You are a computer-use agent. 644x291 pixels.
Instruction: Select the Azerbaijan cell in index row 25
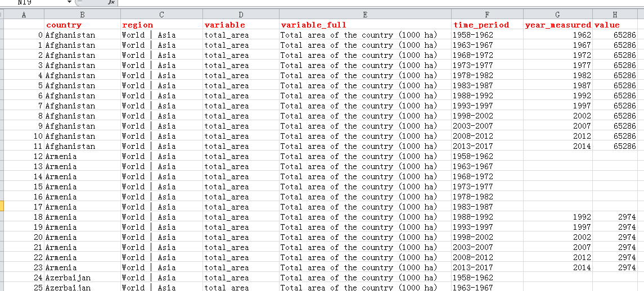tap(82, 287)
